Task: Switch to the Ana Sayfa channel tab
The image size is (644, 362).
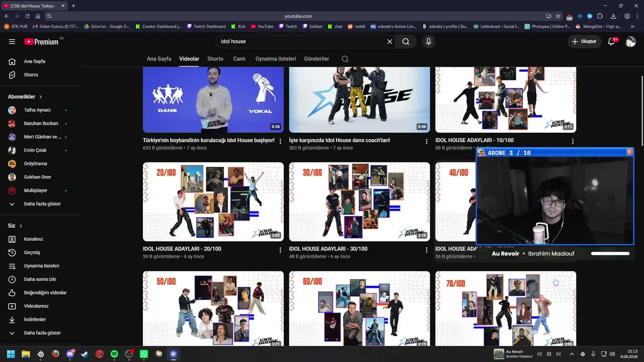Action: (x=159, y=59)
